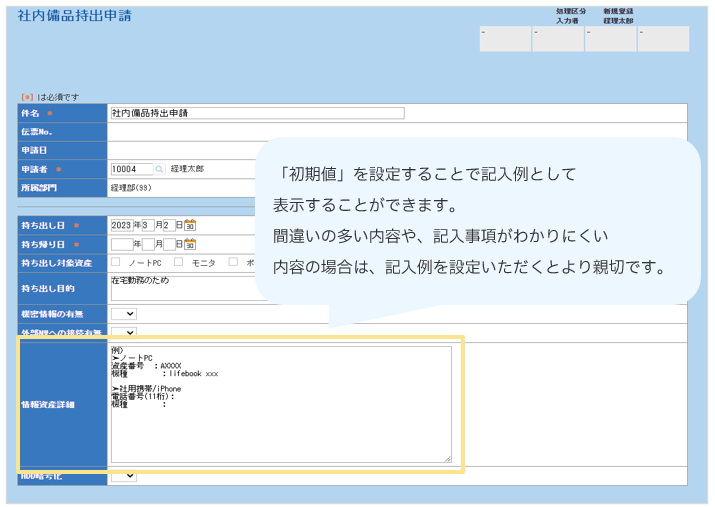
Task: Open the 持ち帰り日 calendar picker
Action: [190, 244]
